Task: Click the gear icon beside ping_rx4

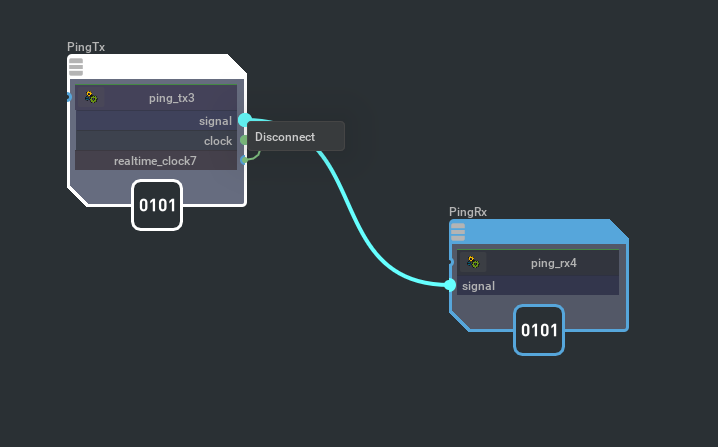Action: [473, 263]
